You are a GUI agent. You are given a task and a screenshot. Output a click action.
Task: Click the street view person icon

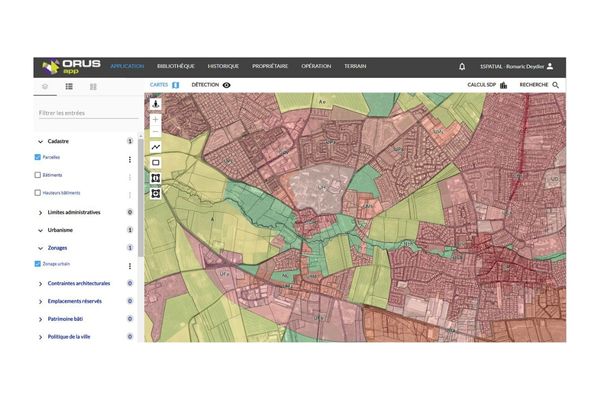pyautogui.click(x=155, y=103)
